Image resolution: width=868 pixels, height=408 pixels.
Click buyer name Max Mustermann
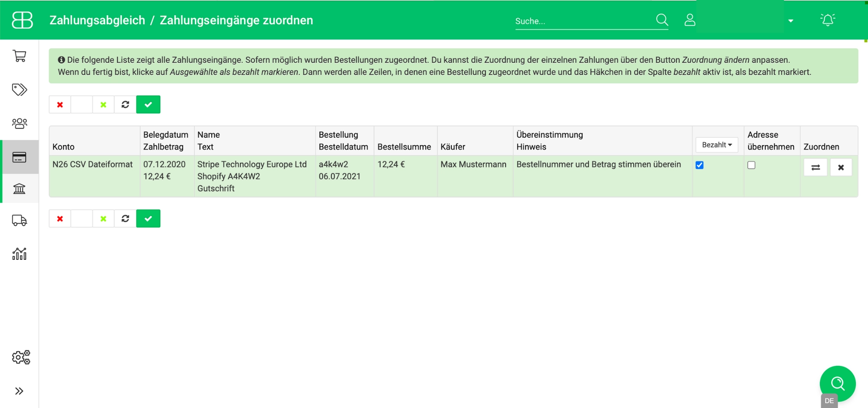473,164
